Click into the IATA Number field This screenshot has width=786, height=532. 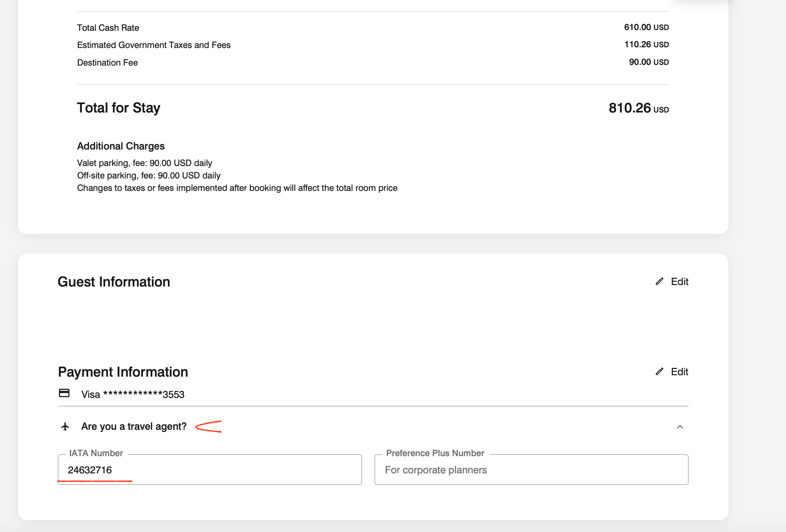click(210, 470)
